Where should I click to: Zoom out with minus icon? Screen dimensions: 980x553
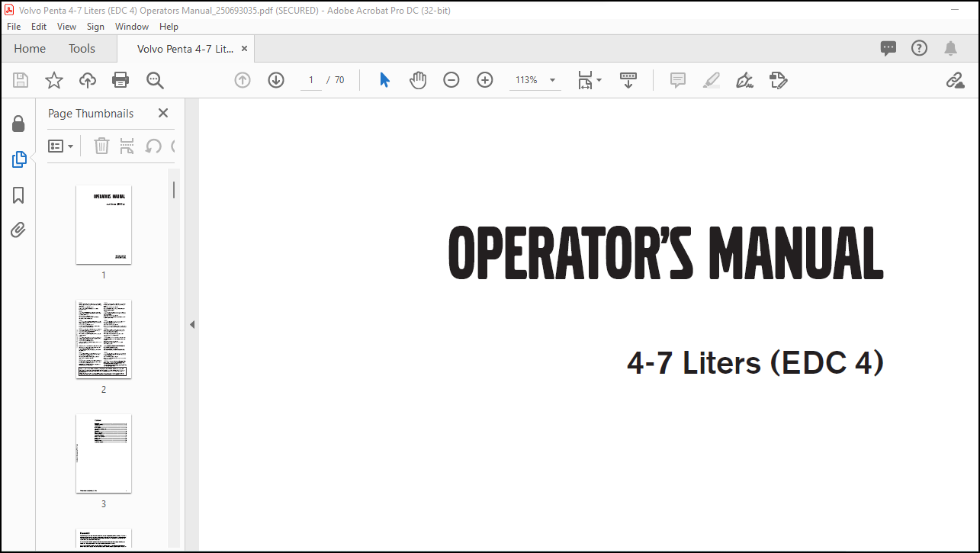pos(451,80)
